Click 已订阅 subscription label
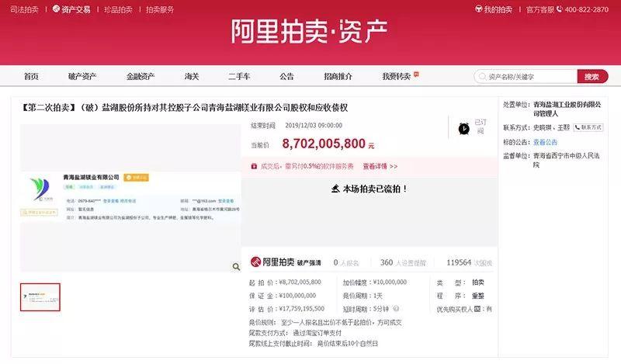The width and height of the screenshot is (621, 364). tap(480, 127)
